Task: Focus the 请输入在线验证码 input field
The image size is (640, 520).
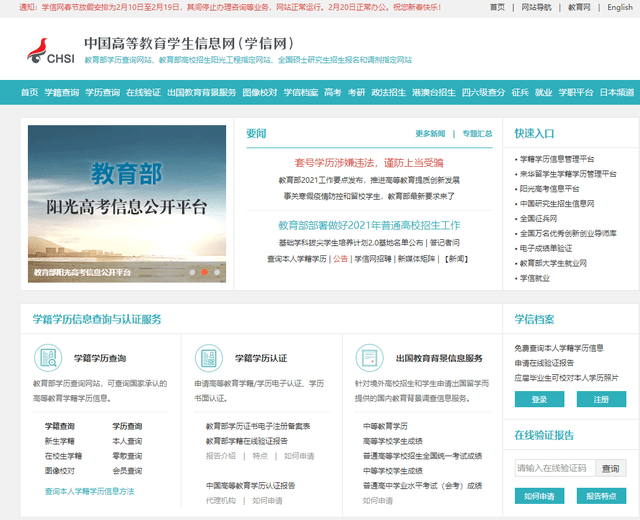Action: click(x=555, y=468)
